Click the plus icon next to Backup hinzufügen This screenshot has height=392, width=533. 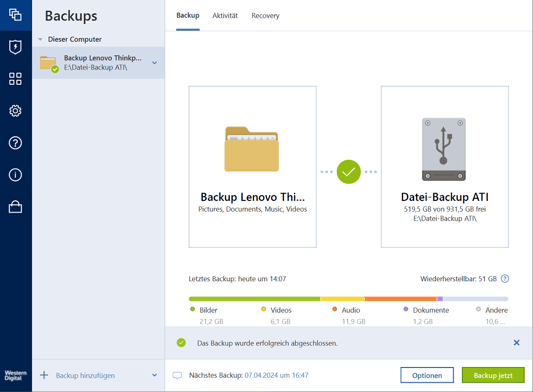44,375
